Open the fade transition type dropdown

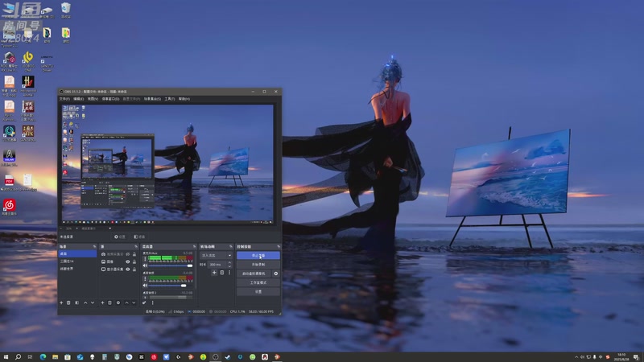pyautogui.click(x=217, y=255)
